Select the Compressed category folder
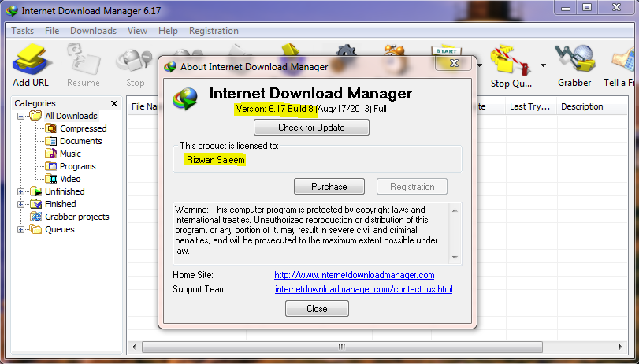Image resolution: width=639 pixels, height=364 pixels. (84, 128)
